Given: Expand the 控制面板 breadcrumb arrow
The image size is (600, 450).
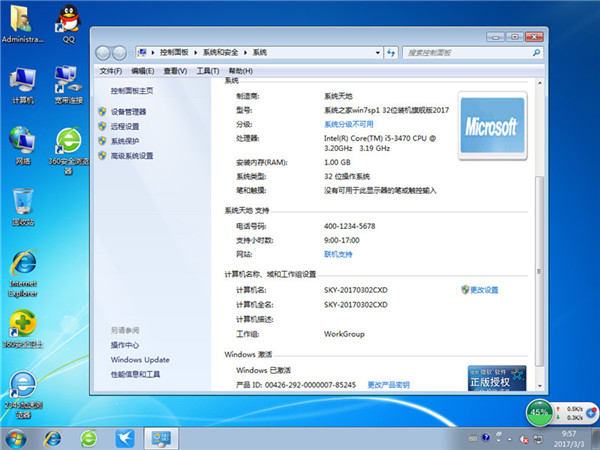Looking at the screenshot, I should click(x=195, y=52).
